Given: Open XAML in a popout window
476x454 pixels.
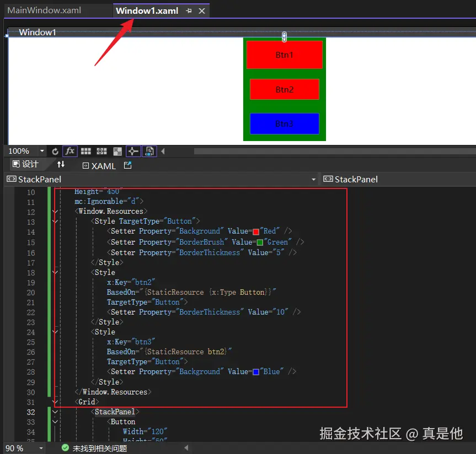Looking at the screenshot, I should pyautogui.click(x=128, y=165).
